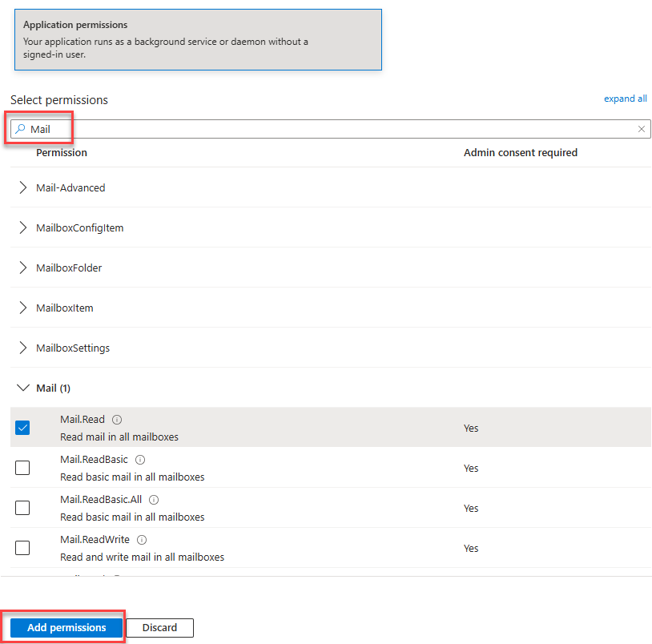Image resolution: width=652 pixels, height=644 pixels.
Task: Expand the MailboxConfigItem group
Action: (22, 227)
